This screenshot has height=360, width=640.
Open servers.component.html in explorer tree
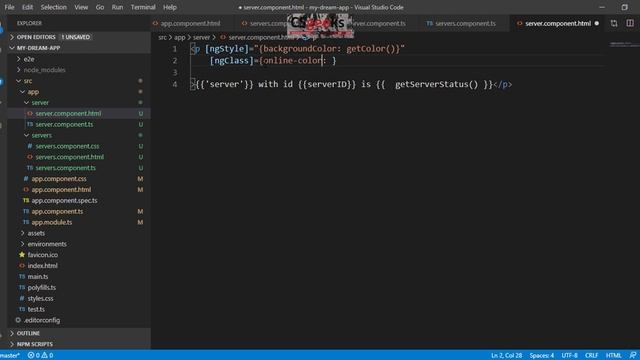pos(69,157)
